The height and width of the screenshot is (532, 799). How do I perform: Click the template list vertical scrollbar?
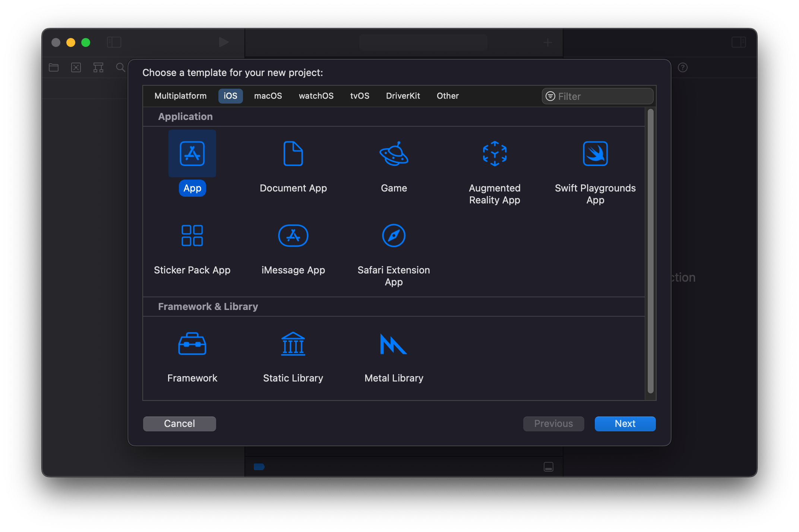click(650, 251)
